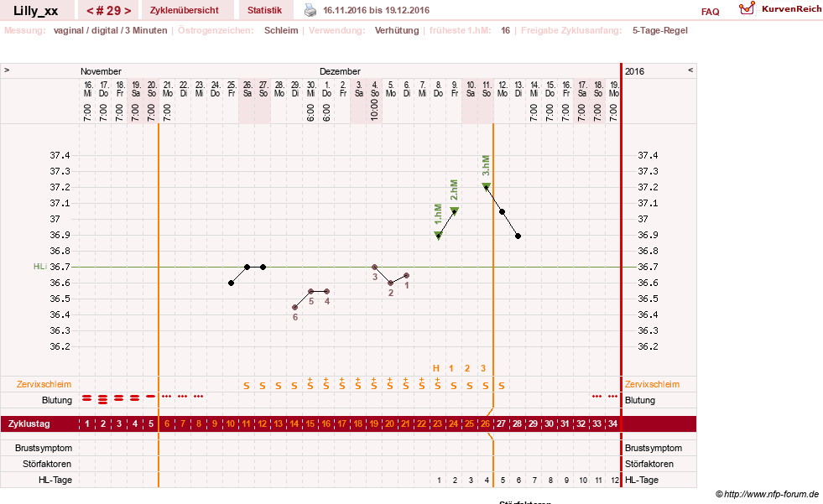Image resolution: width=823 pixels, height=504 pixels.
Task: Open the FAQ link
Action: [710, 12]
